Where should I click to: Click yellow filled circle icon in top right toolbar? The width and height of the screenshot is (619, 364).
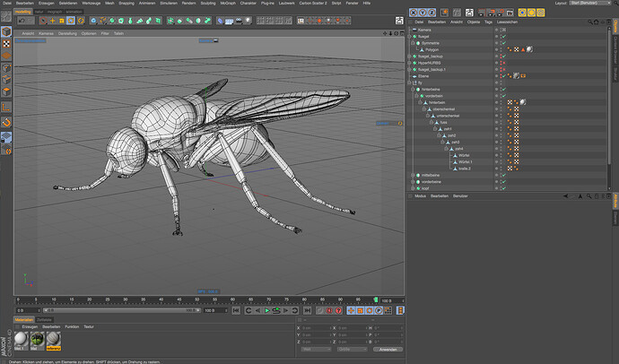point(531,13)
